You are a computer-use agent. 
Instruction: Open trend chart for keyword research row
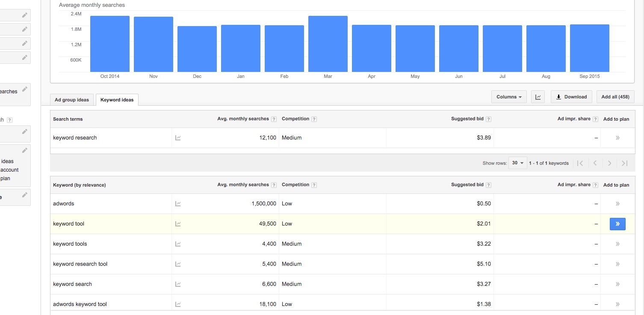tap(178, 138)
